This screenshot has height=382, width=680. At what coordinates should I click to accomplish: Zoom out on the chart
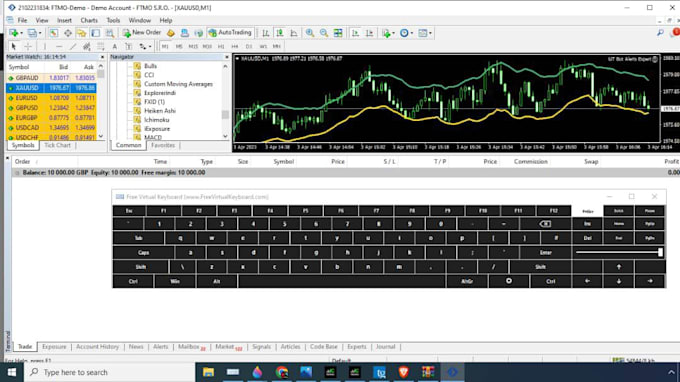pos(324,33)
